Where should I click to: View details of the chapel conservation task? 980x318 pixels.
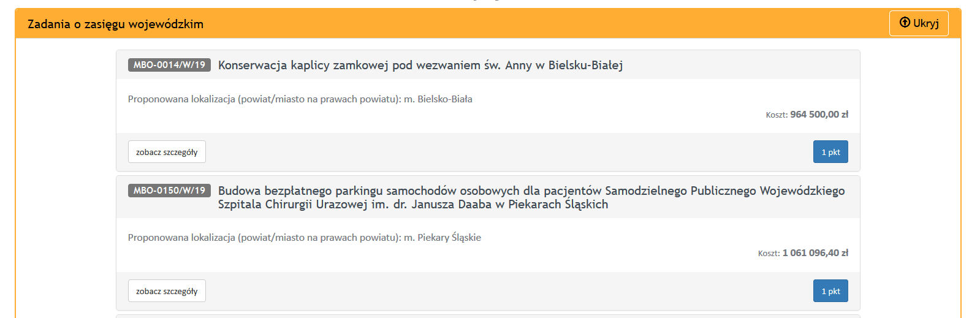click(x=167, y=152)
